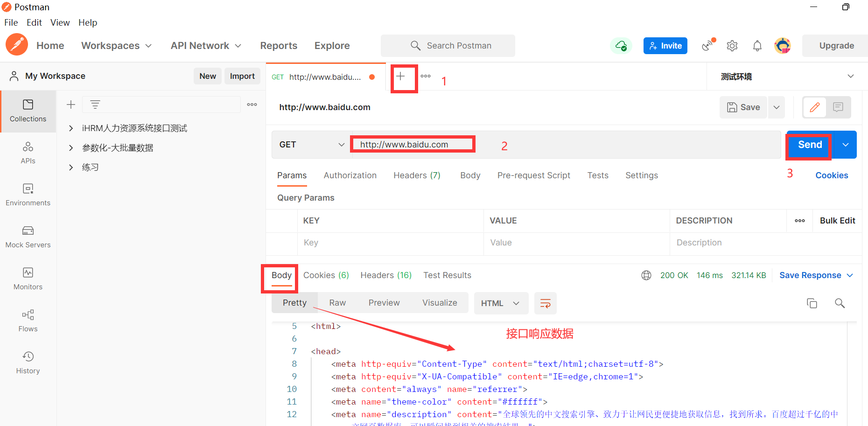The height and width of the screenshot is (426, 868).
Task: Open the HTML format dropdown
Action: (501, 303)
